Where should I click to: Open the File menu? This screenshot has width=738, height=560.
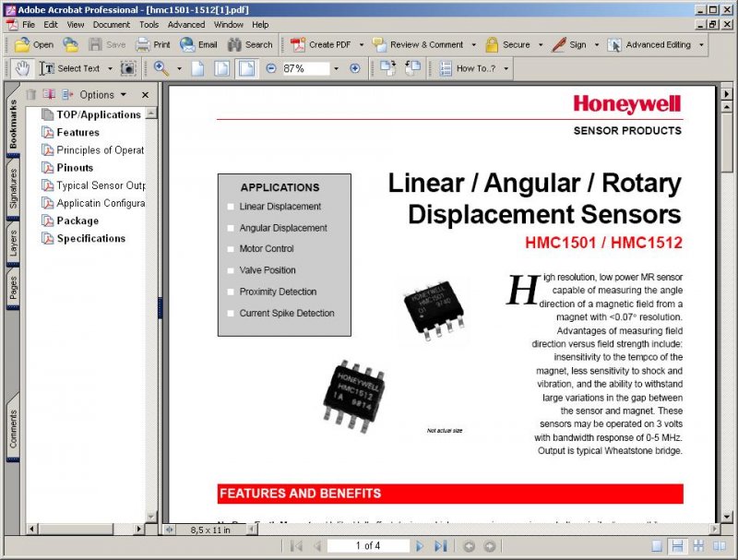point(29,25)
